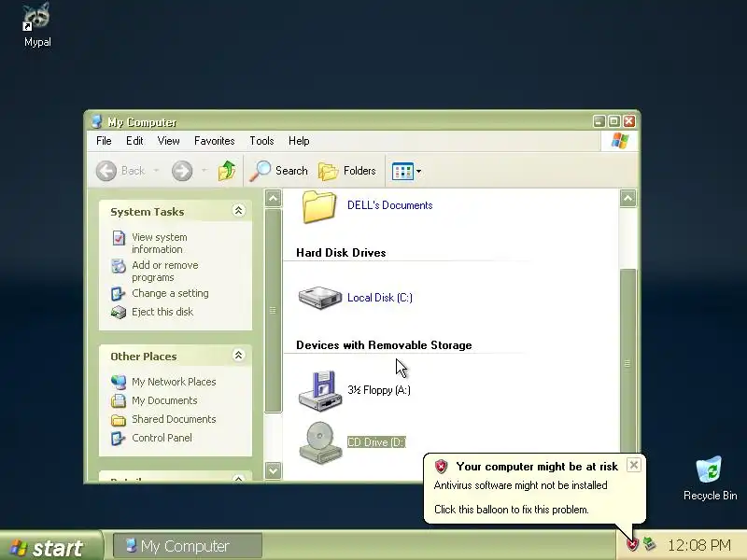Select the 3½ Floppy (A:) drive icon
This screenshot has width=747, height=560.
[320, 390]
